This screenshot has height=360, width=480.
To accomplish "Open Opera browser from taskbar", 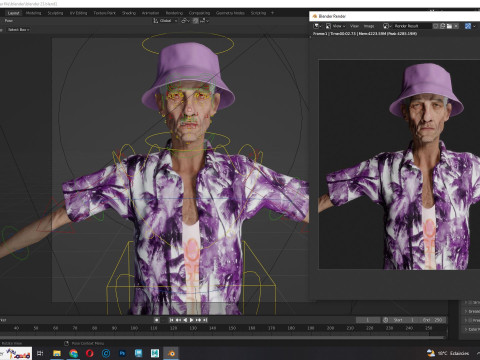I will tap(90, 353).
